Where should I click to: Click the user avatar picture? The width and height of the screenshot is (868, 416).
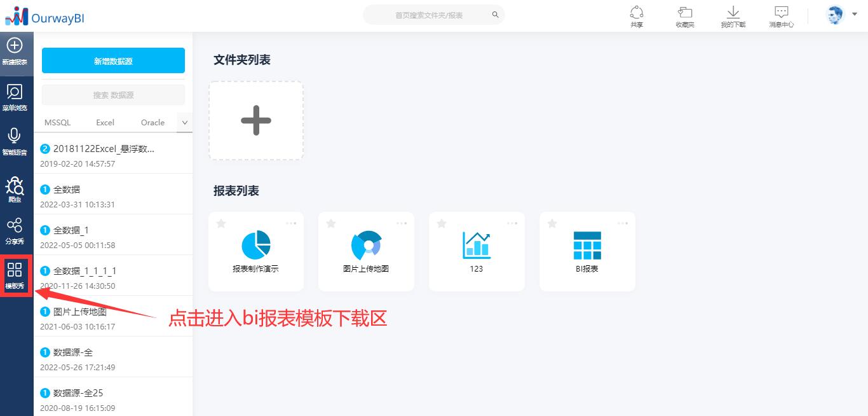pos(835,15)
